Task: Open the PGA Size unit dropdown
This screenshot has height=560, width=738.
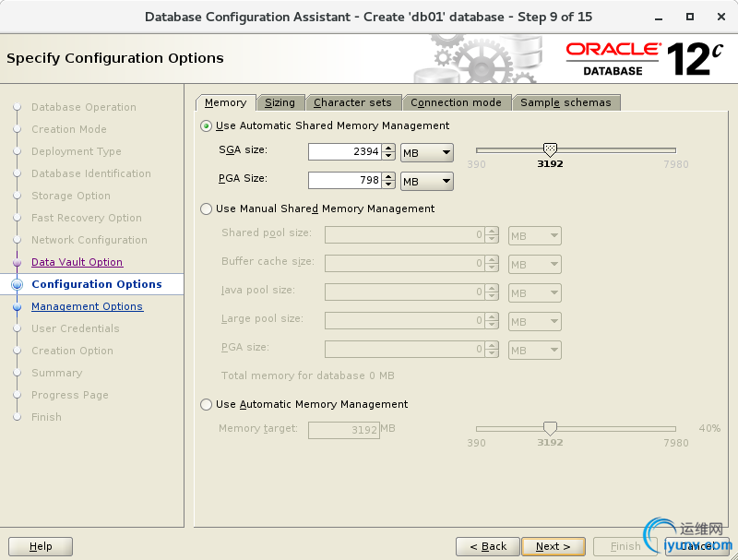Action: tap(427, 182)
